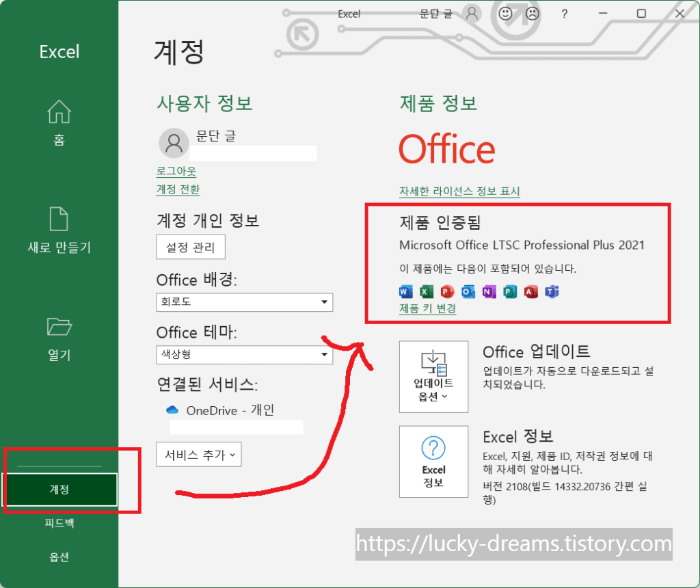
Task: Open the 열기 folder icon
Action: 59,326
